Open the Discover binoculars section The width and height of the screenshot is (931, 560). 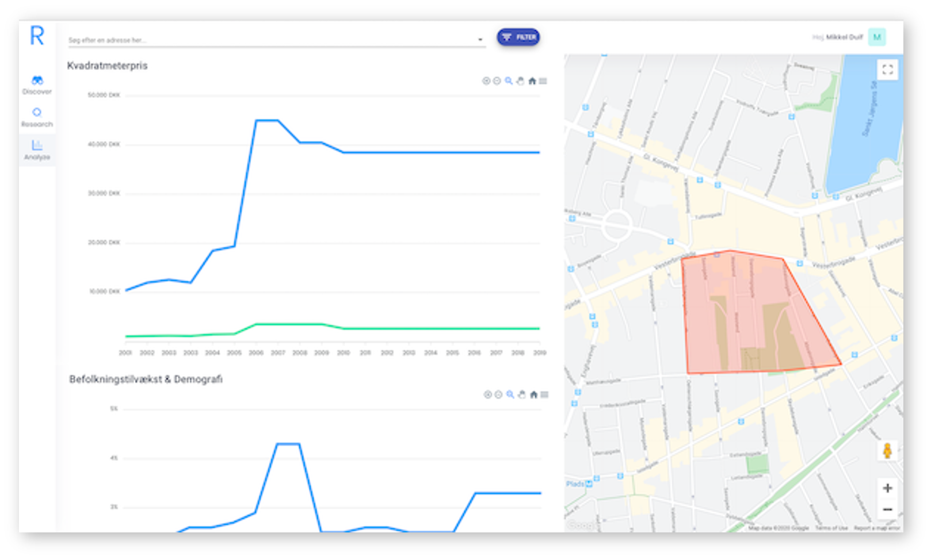37,85
